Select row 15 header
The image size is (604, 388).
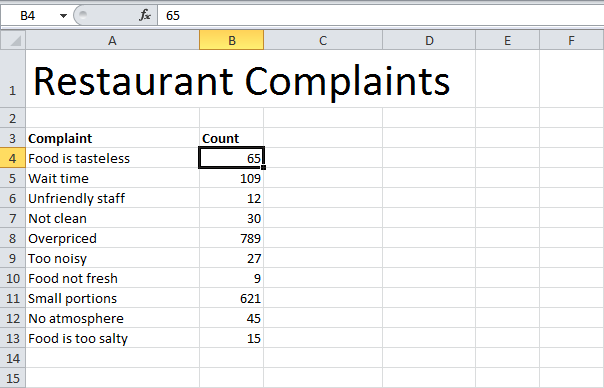coord(13,378)
